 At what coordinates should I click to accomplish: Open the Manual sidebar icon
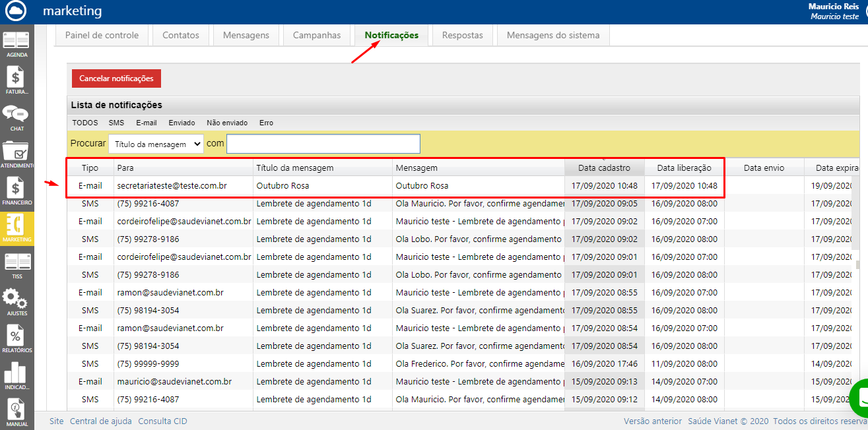pos(17,412)
